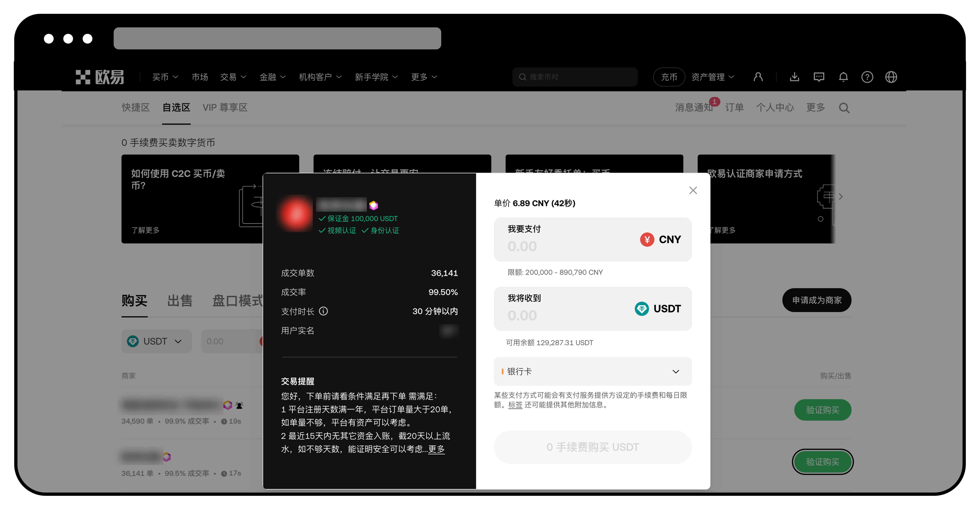Switch to the 快捷区 tab
This screenshot has height=508, width=980.
point(136,108)
